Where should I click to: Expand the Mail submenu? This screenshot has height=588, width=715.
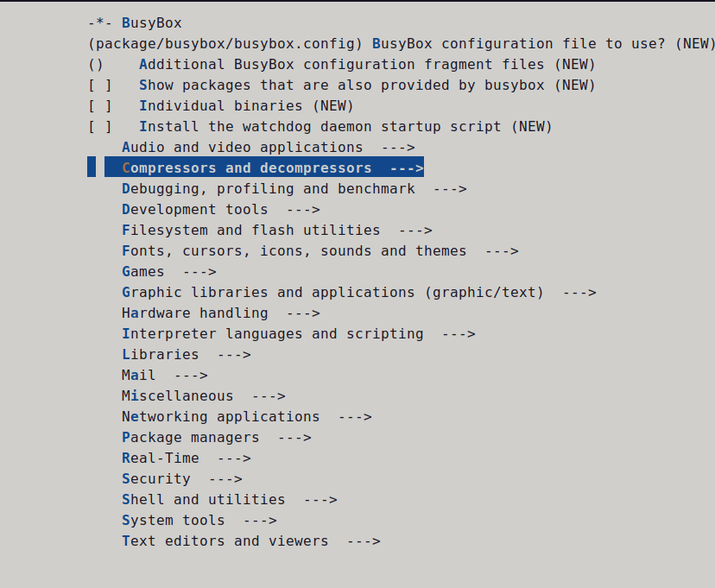pos(165,375)
